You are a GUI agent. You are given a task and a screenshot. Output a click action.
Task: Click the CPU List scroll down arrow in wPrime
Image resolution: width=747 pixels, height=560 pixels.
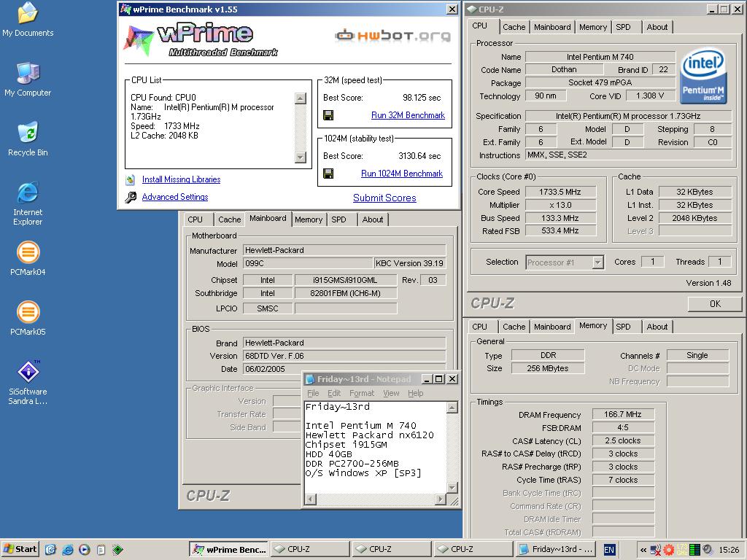tap(300, 157)
